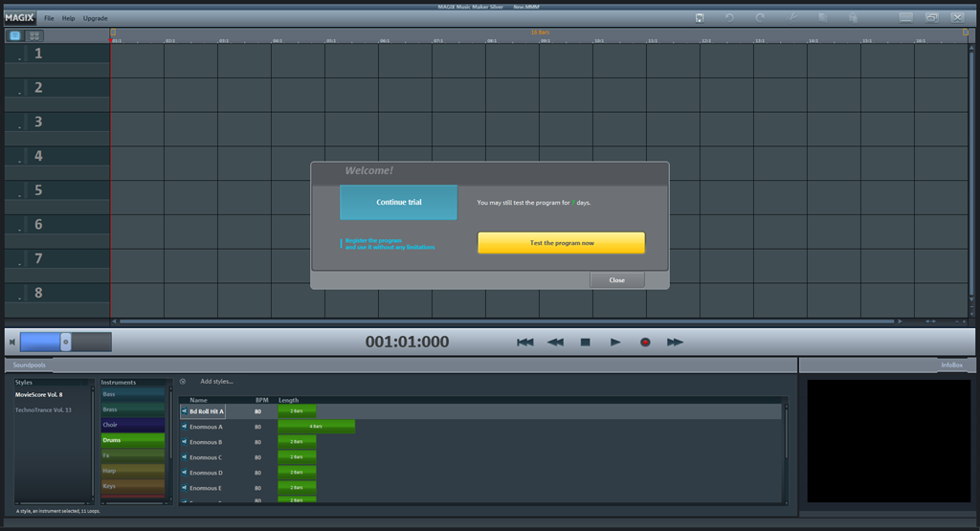Select the InfoBox tab
Image resolution: width=980 pixels, height=531 pixels.
[x=952, y=365]
